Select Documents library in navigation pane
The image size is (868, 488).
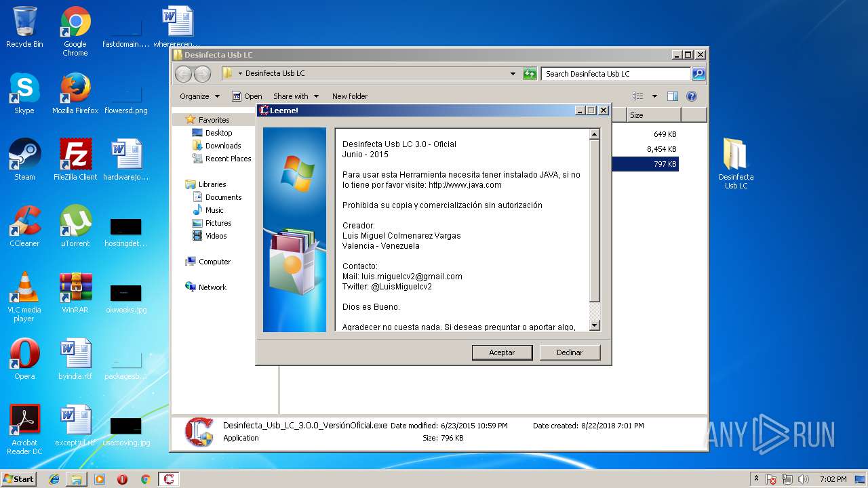[217, 197]
